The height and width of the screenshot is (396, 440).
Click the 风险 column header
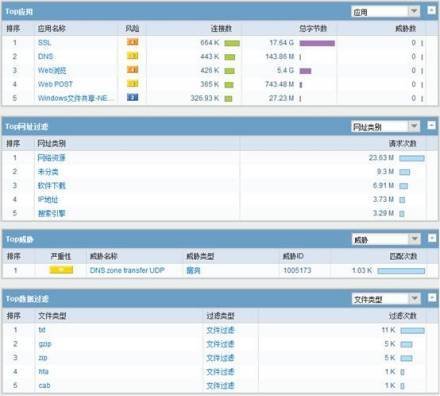coord(132,28)
